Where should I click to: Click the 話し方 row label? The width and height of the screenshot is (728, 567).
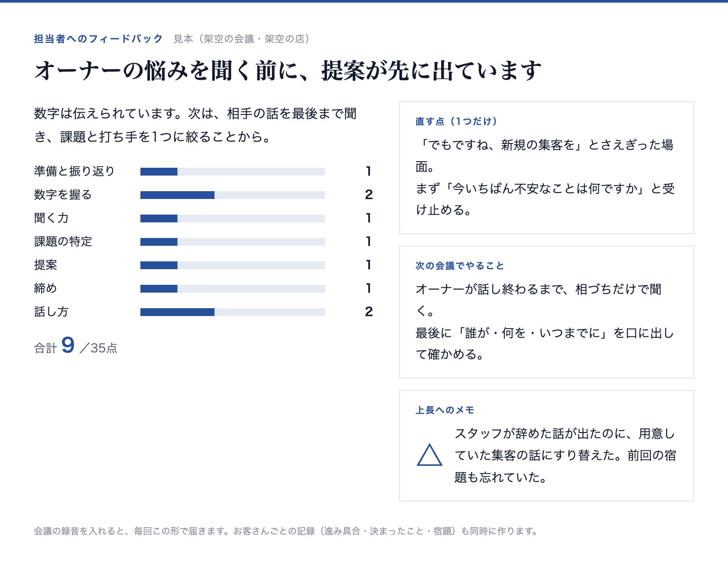click(x=51, y=312)
